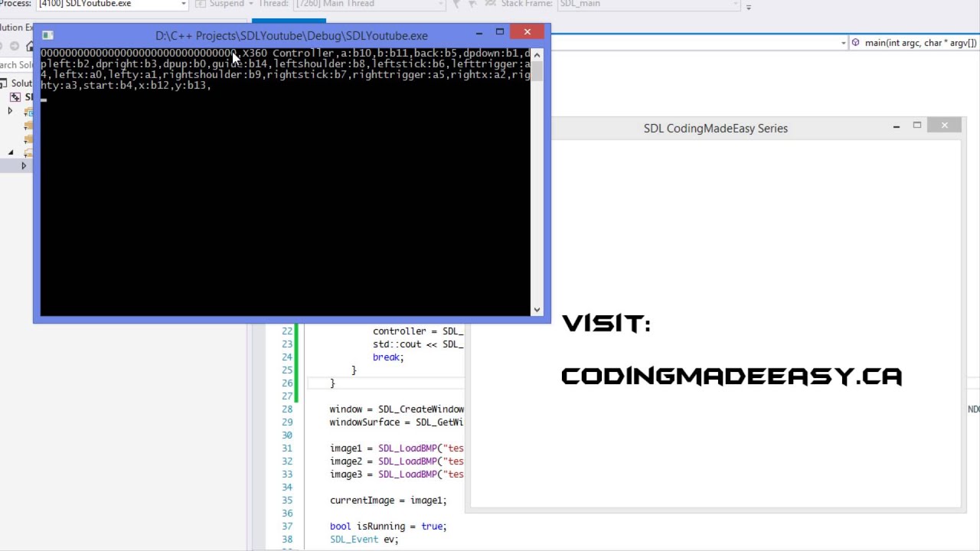Open the Thread dropdown showing Main Thread

pyautogui.click(x=371, y=4)
